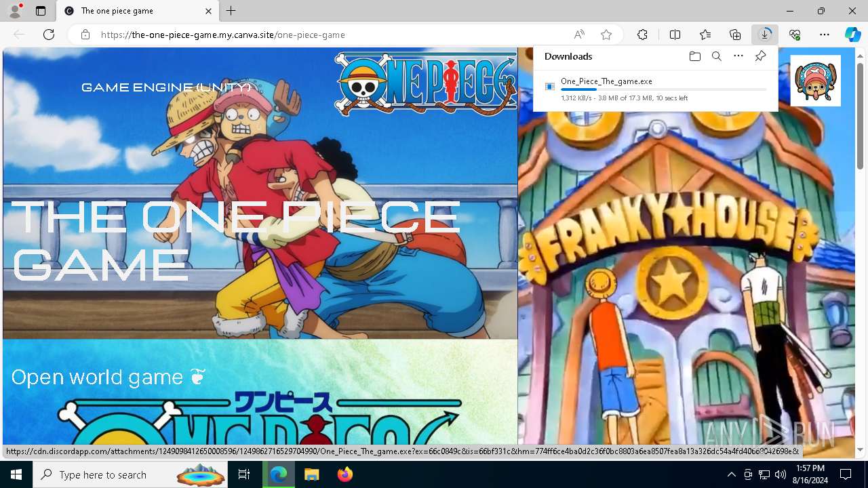The image size is (868, 488).
Task: Open Task View on the taskbar
Action: 245,474
